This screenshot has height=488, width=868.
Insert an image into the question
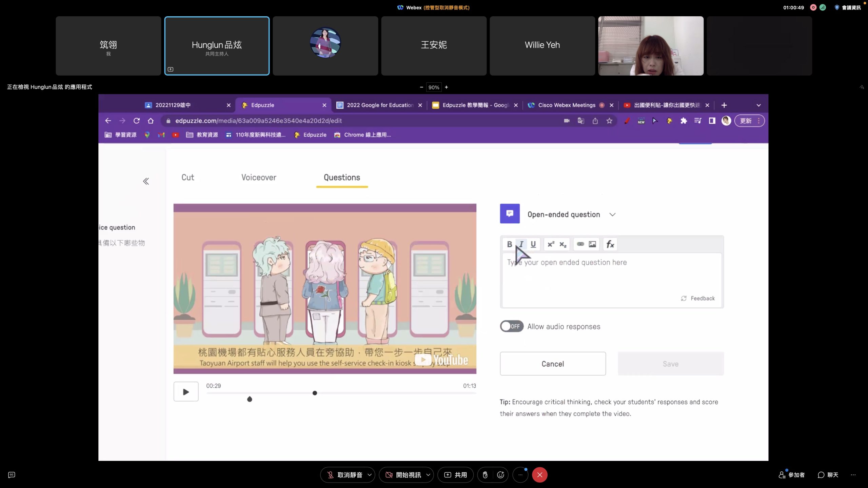click(x=592, y=244)
